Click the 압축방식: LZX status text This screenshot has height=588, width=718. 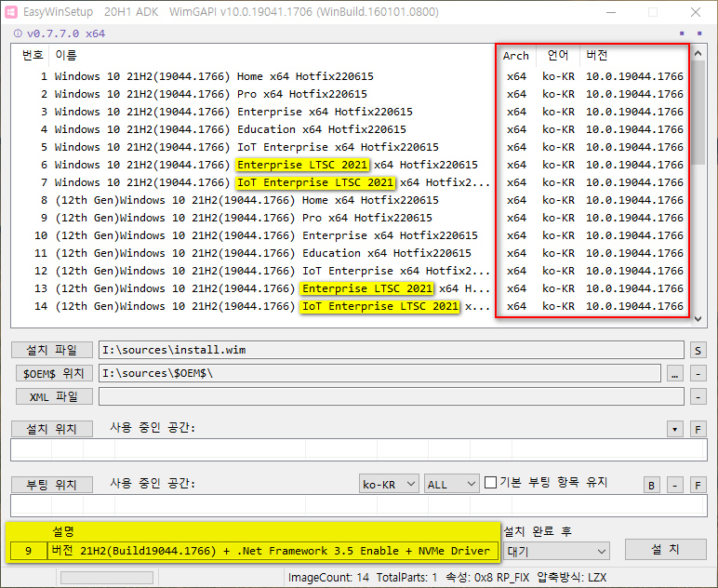click(x=571, y=578)
